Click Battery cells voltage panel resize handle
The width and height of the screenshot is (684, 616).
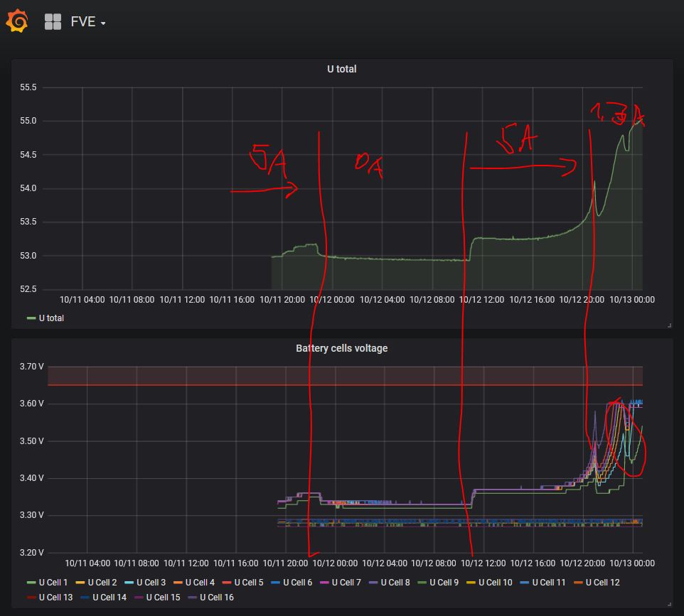point(669,605)
